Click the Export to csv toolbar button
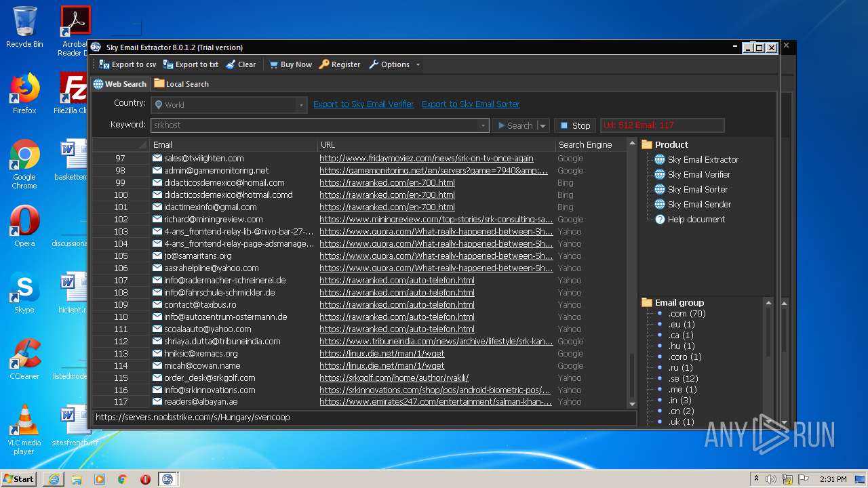 pos(127,64)
